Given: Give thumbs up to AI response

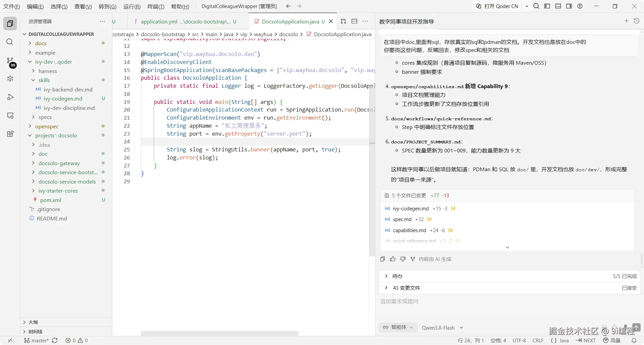Looking at the screenshot, I should pos(393,259).
